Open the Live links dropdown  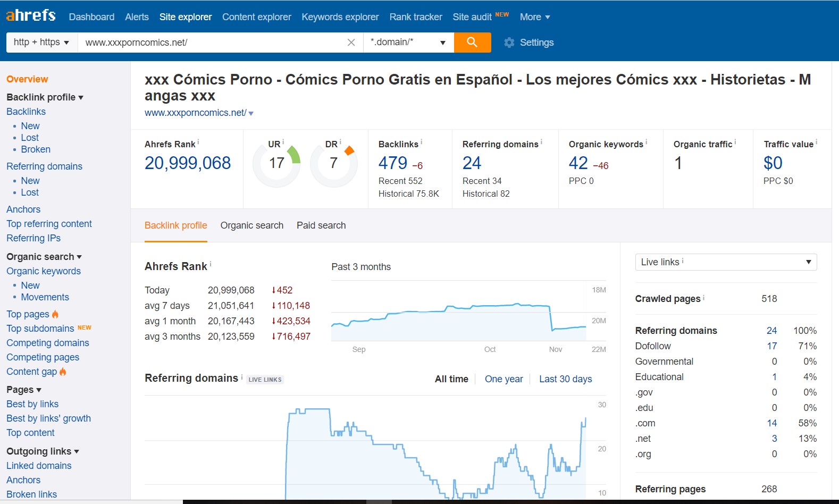pos(726,262)
